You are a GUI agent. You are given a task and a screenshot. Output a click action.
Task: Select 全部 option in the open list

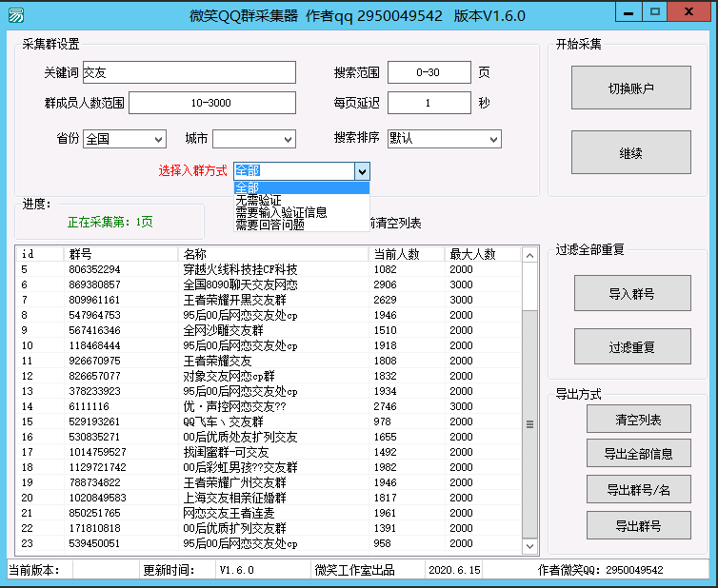(x=301, y=187)
